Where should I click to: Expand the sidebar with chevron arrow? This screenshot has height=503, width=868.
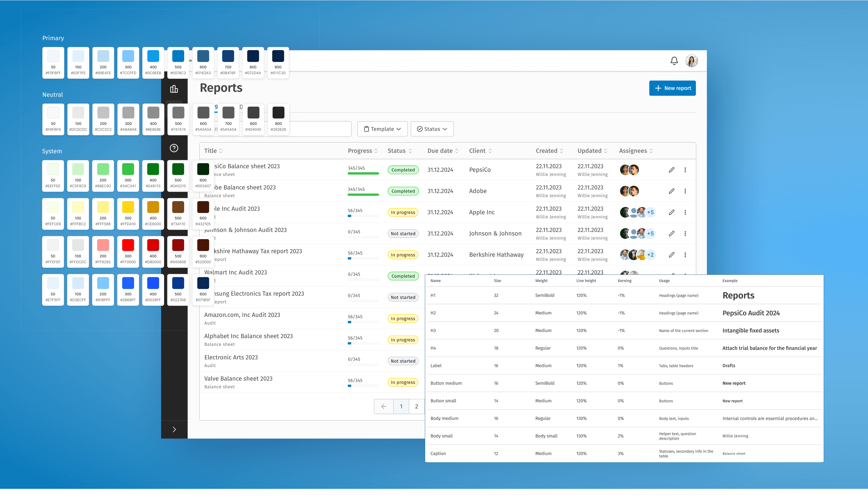click(x=174, y=429)
